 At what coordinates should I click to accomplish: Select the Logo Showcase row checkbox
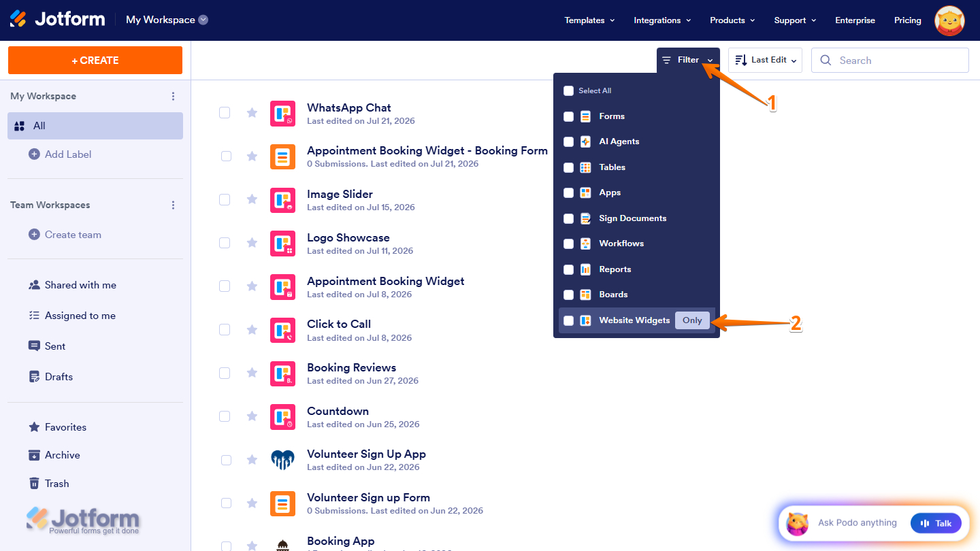coord(225,243)
